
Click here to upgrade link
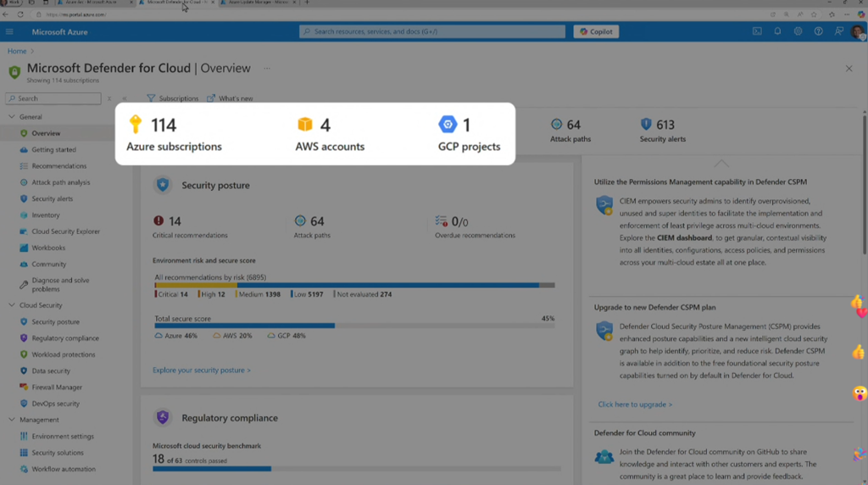[x=635, y=404]
